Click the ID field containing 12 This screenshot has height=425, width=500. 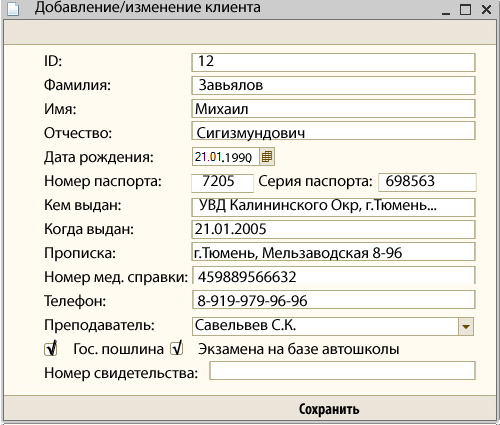coord(333,62)
